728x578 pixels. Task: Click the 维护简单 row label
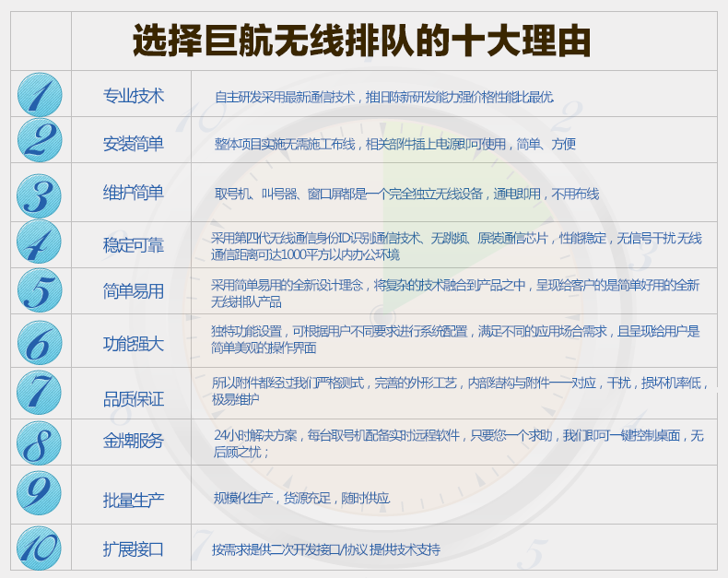[x=133, y=193]
